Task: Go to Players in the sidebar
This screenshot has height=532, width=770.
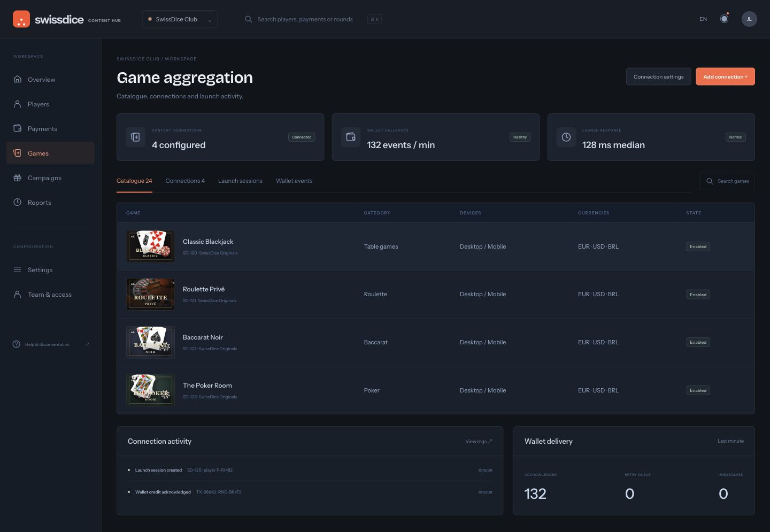Action: pos(50,104)
